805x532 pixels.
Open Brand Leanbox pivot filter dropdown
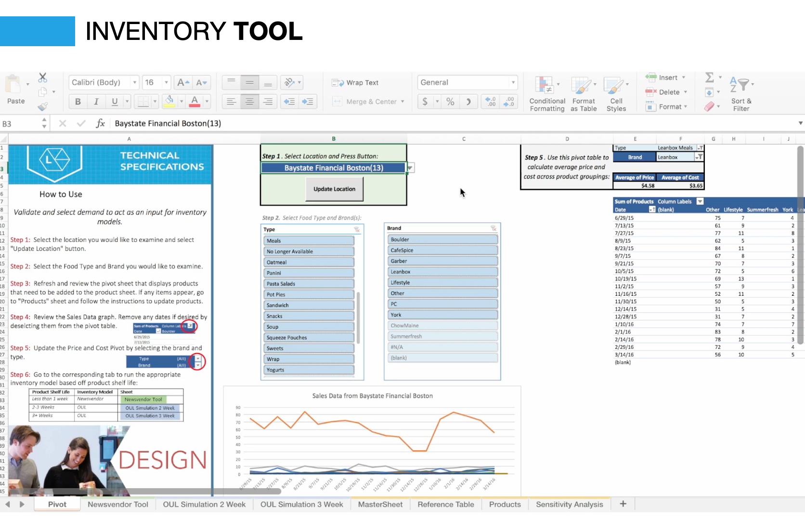[699, 157]
